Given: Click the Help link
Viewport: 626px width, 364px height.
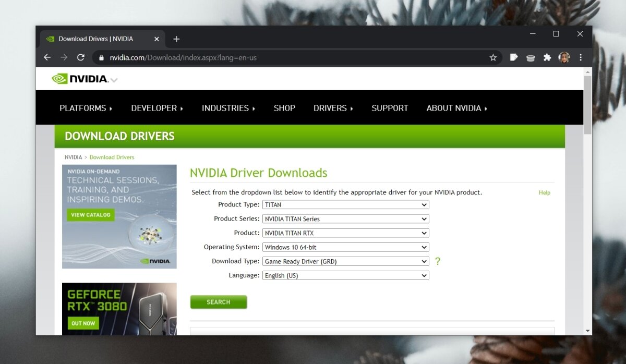Looking at the screenshot, I should pyautogui.click(x=544, y=192).
